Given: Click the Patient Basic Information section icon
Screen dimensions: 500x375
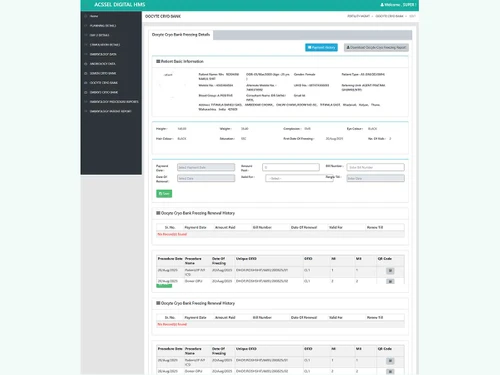Looking at the screenshot, I should click(158, 61).
